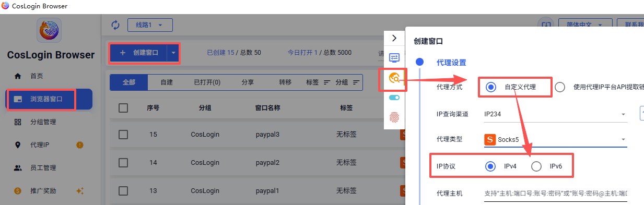Click window name paypal1 cell
The image size is (644, 205).
pyautogui.click(x=267, y=190)
